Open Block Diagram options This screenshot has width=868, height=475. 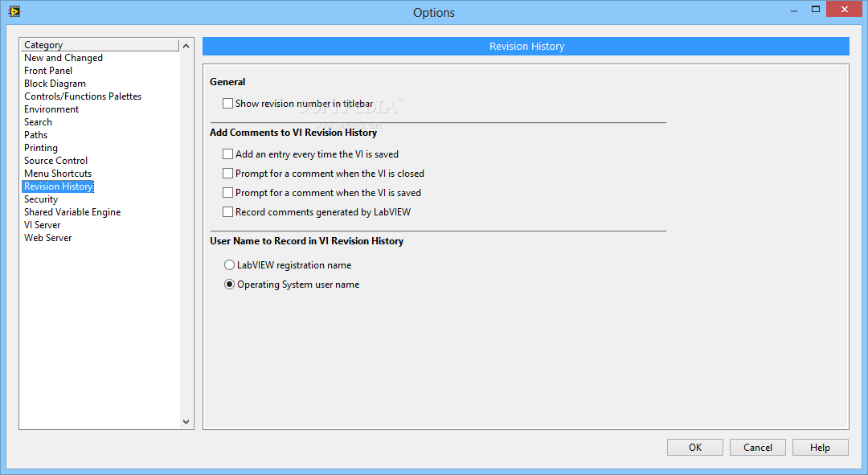coord(55,84)
